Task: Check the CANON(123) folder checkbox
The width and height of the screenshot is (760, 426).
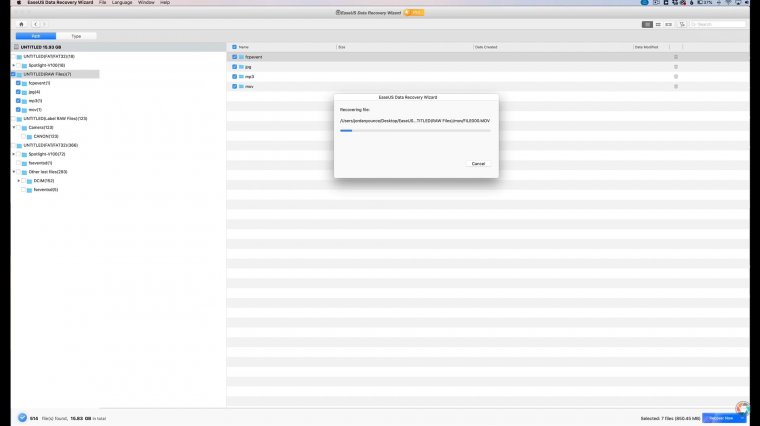Action: (x=23, y=136)
